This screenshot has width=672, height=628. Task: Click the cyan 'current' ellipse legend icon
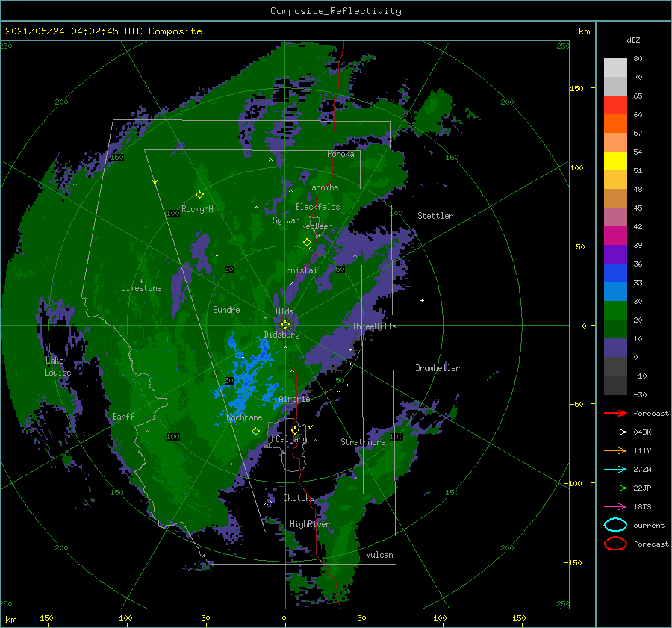point(615,525)
